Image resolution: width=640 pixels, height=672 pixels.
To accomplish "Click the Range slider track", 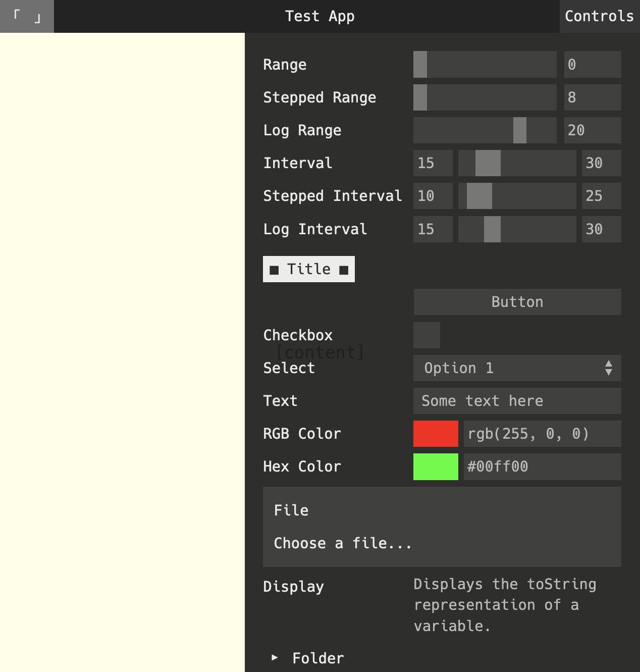I will 485,64.
